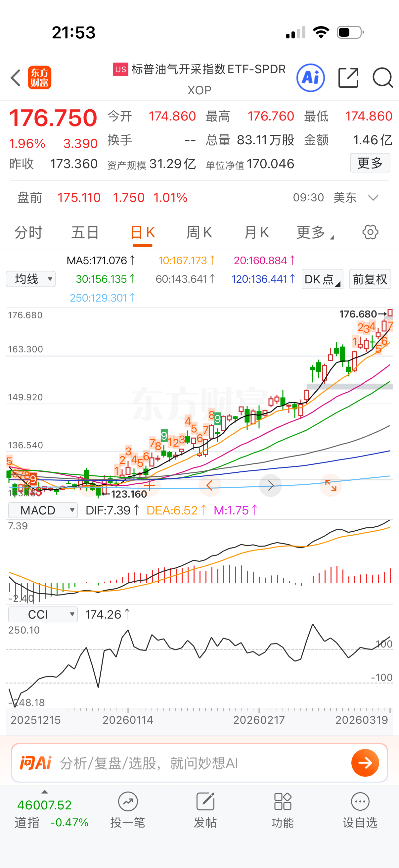Open the DK点 dropdown
Image resolution: width=399 pixels, height=868 pixels.
[322, 279]
